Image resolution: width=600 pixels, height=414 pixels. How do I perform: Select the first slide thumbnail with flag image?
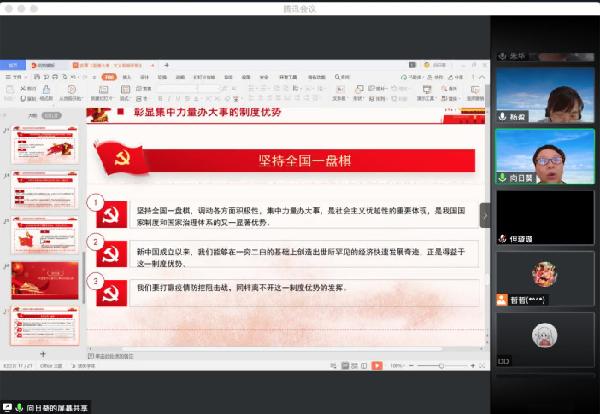point(45,144)
